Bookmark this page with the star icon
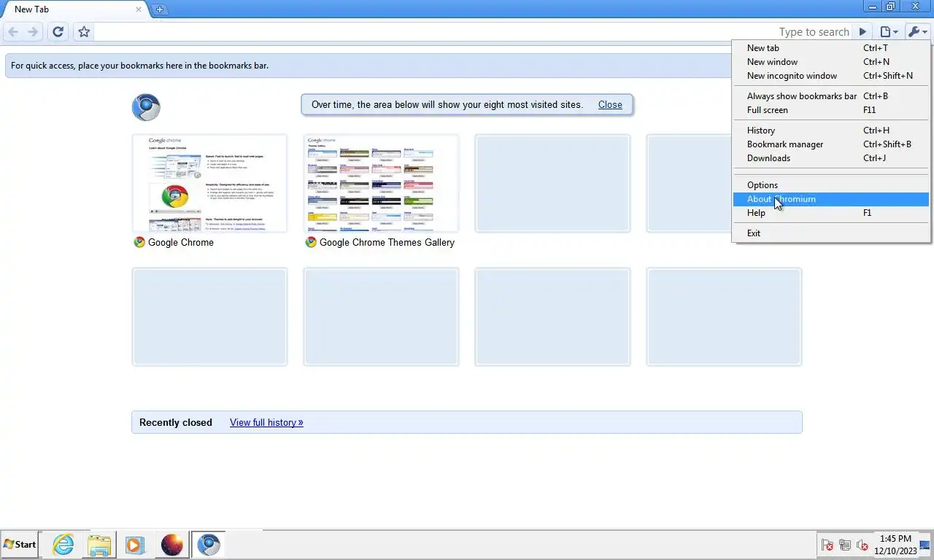Image resolution: width=934 pixels, height=560 pixels. coord(84,32)
